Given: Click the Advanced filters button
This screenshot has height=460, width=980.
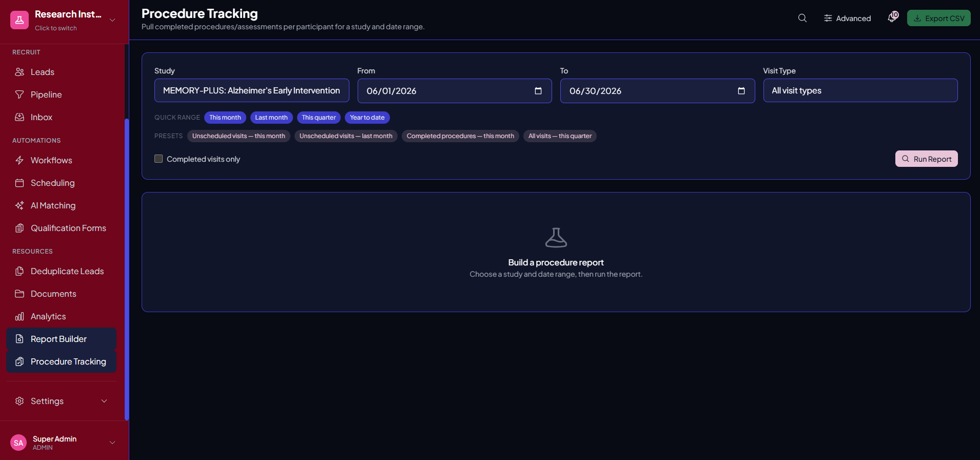Looking at the screenshot, I should [x=848, y=18].
